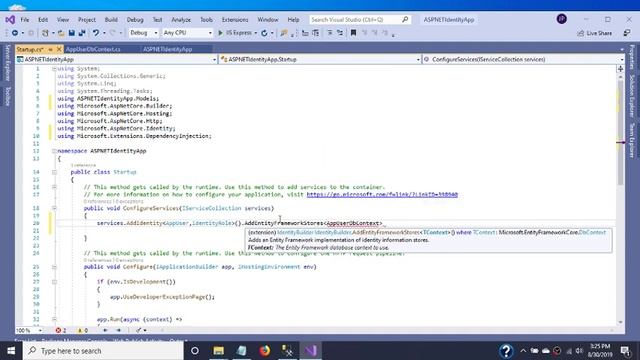Click the yellow warning count indicator
Screen dimensions: 640x360
point(82,330)
